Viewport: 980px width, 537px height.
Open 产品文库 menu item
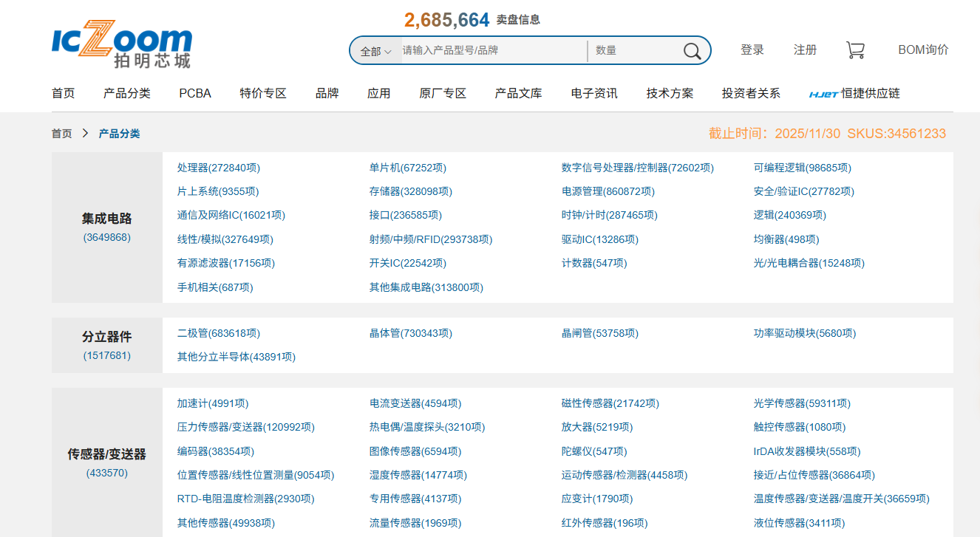coord(519,93)
